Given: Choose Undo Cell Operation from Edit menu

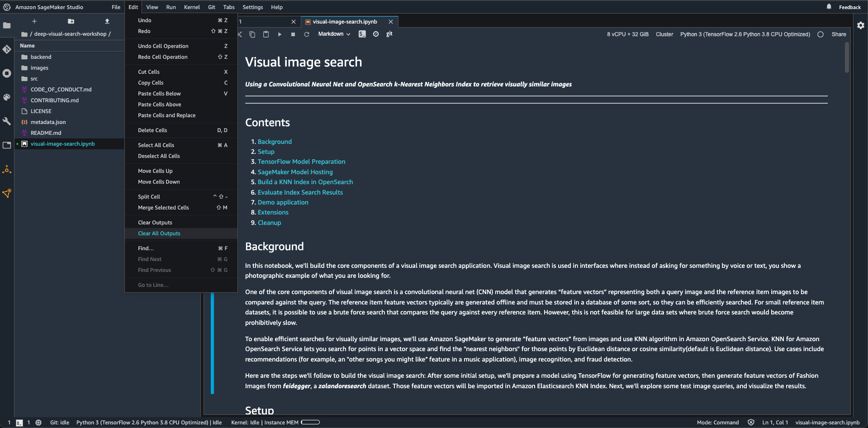Looking at the screenshot, I should pos(181,46).
